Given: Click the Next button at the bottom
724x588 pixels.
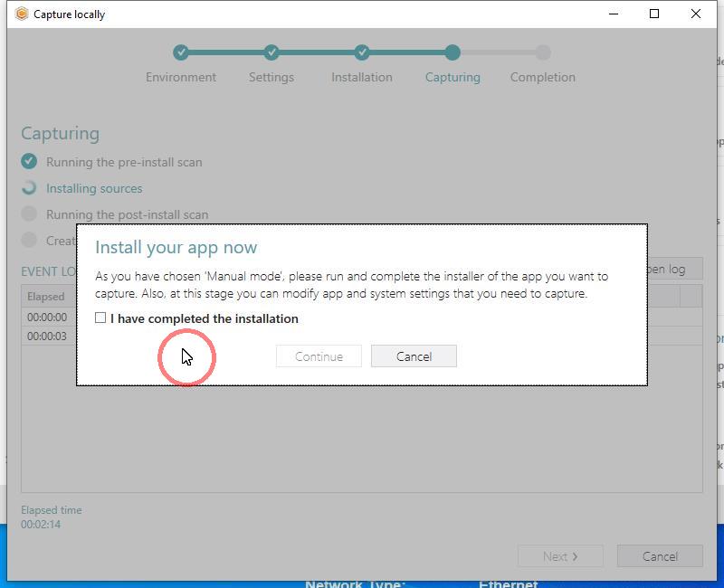Looking at the screenshot, I should point(559,556).
